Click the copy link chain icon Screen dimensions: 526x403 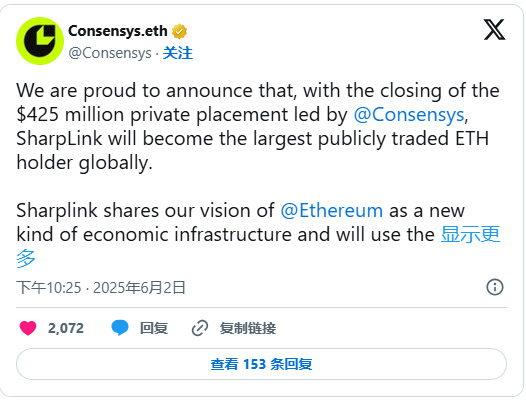click(x=200, y=328)
